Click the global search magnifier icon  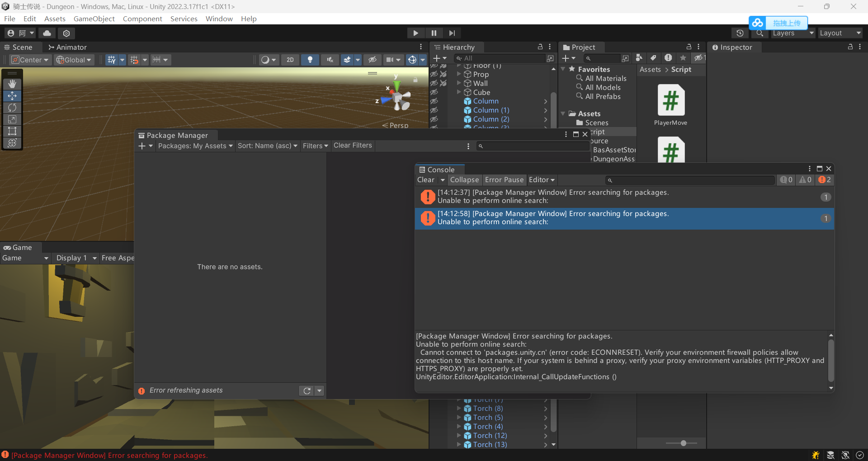760,33
